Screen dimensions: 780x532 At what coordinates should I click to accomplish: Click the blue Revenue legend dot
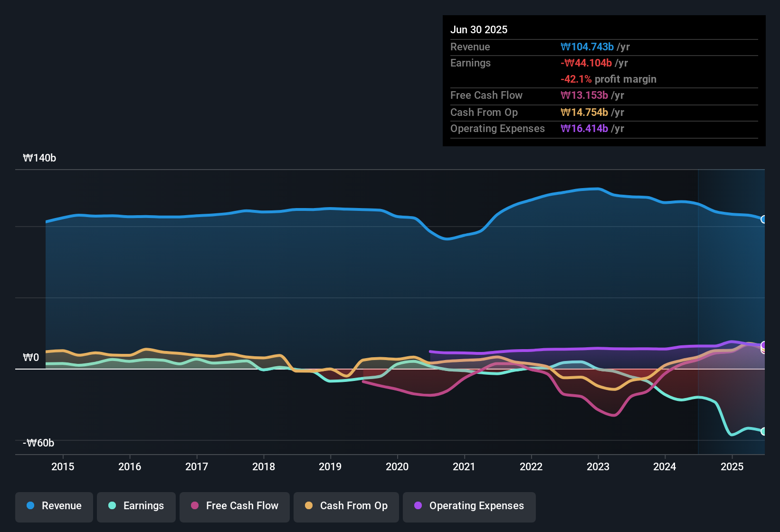(30, 506)
